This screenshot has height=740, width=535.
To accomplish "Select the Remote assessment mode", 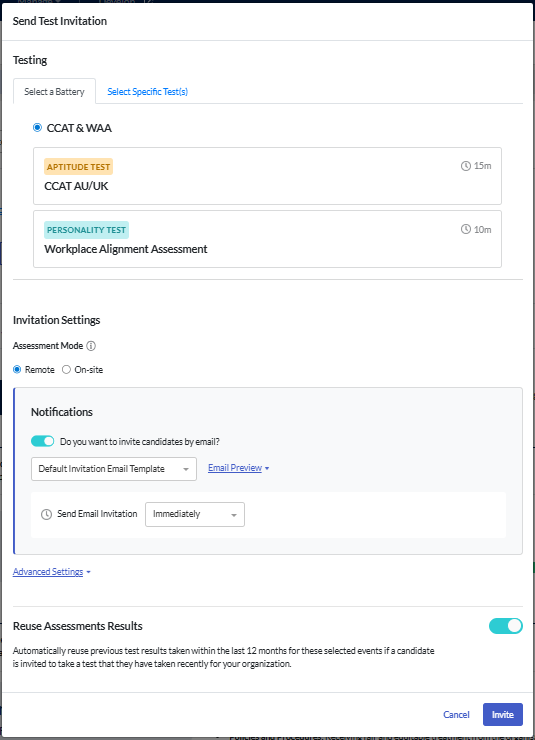I will click(x=17, y=370).
